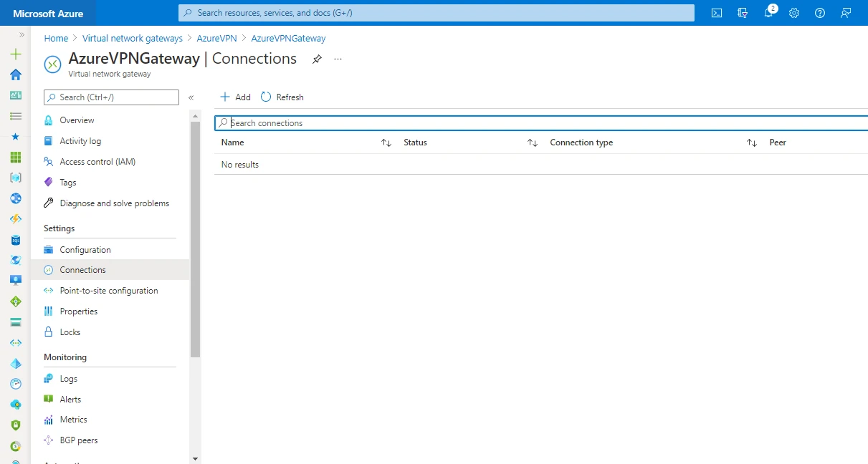Open portal settings gear icon
The width and height of the screenshot is (868, 464).
tap(793, 12)
